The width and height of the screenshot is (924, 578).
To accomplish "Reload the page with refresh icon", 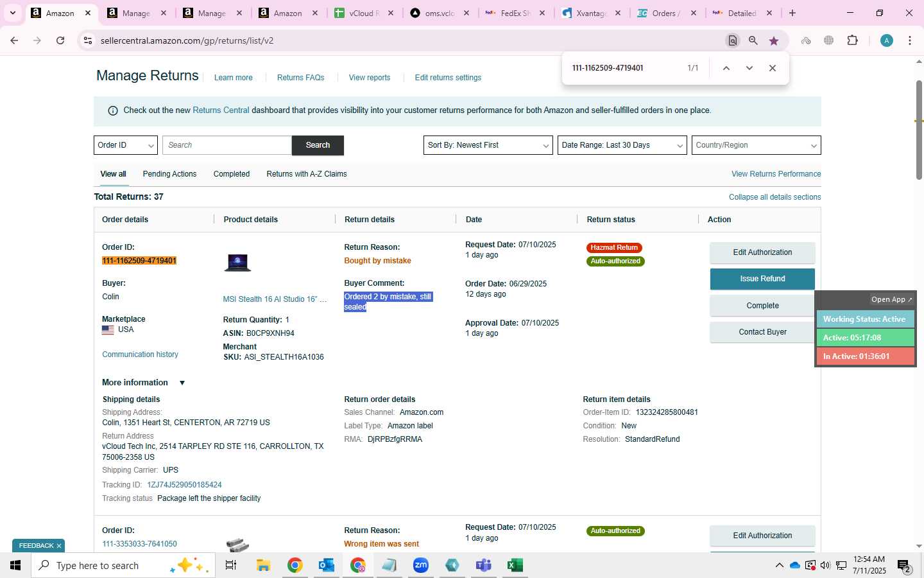I will (x=60, y=40).
